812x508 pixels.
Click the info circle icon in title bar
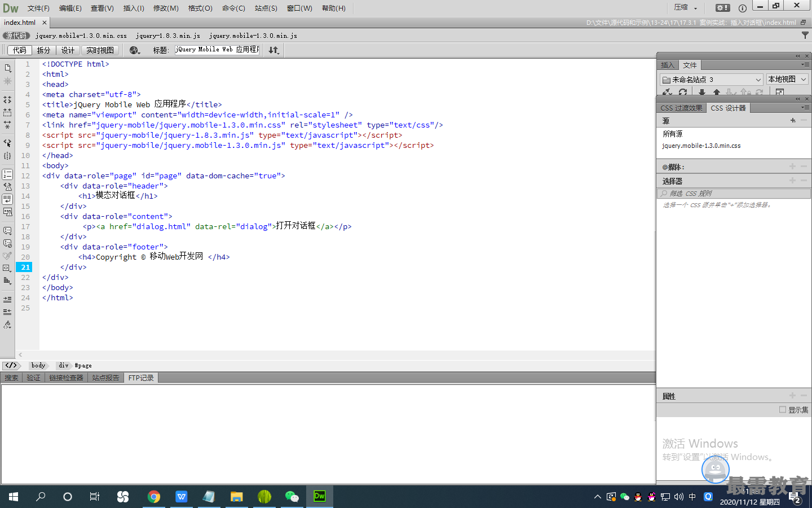point(743,8)
